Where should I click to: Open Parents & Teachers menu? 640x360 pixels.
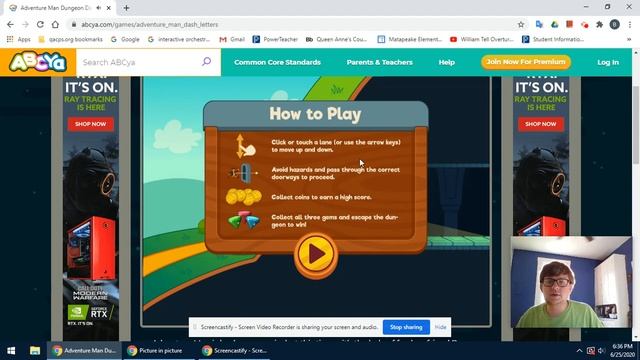click(380, 62)
